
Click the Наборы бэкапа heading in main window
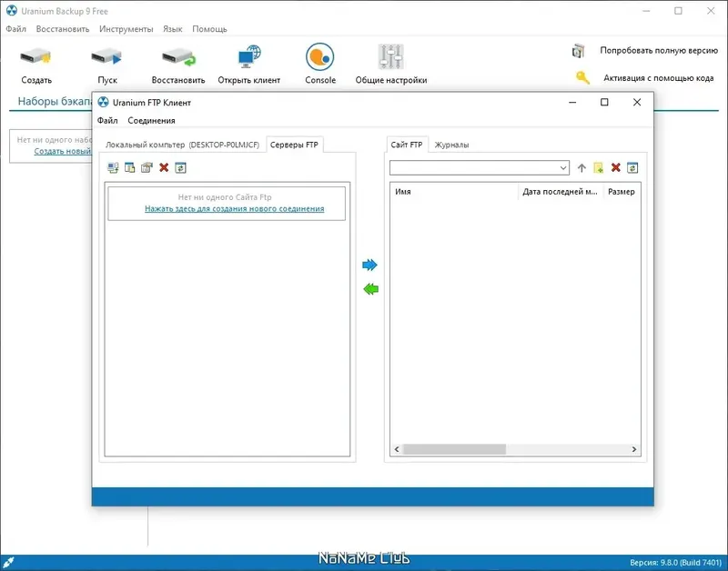(x=55, y=101)
